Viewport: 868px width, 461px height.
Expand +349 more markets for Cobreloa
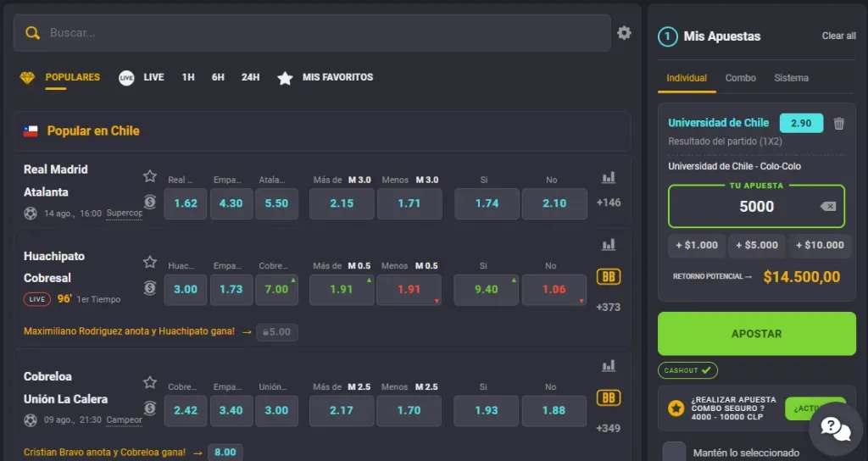[608, 428]
